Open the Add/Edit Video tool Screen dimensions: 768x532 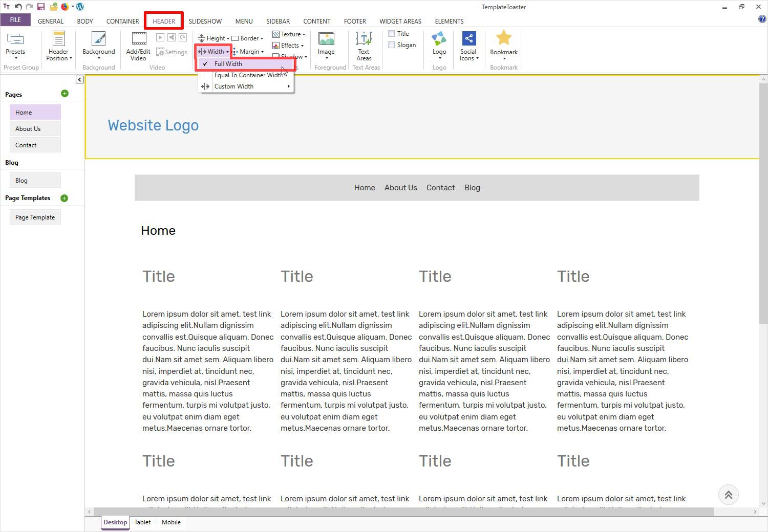138,46
